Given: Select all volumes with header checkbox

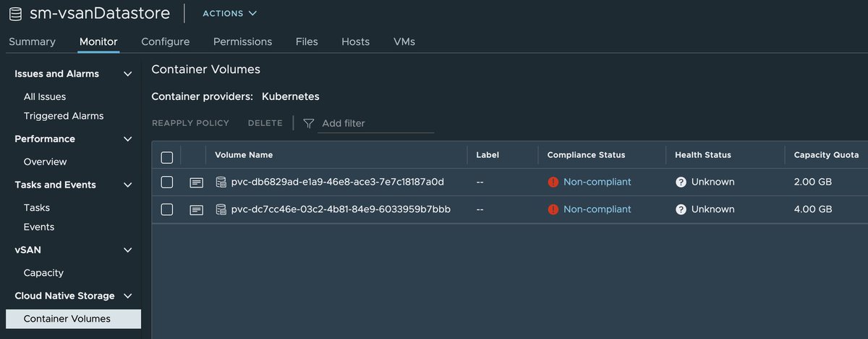Looking at the screenshot, I should pos(167,157).
